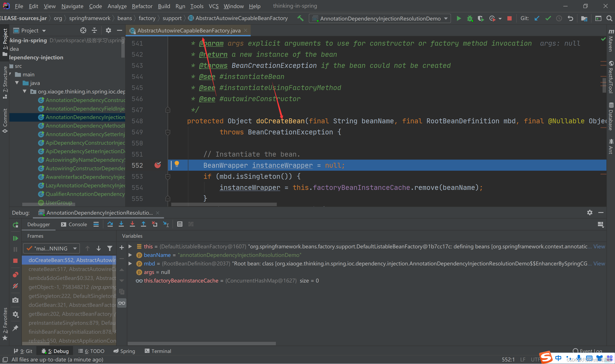Click the Build project hammer icon
615x364 pixels.
pos(300,18)
